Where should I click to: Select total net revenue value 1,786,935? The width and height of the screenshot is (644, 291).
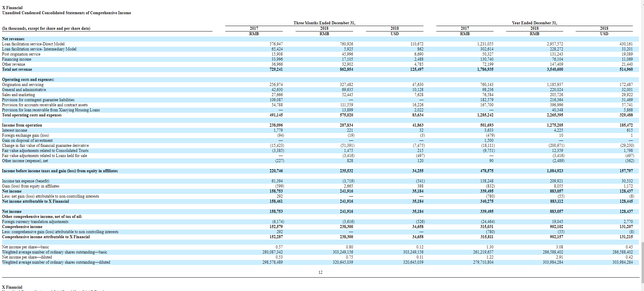(485, 69)
